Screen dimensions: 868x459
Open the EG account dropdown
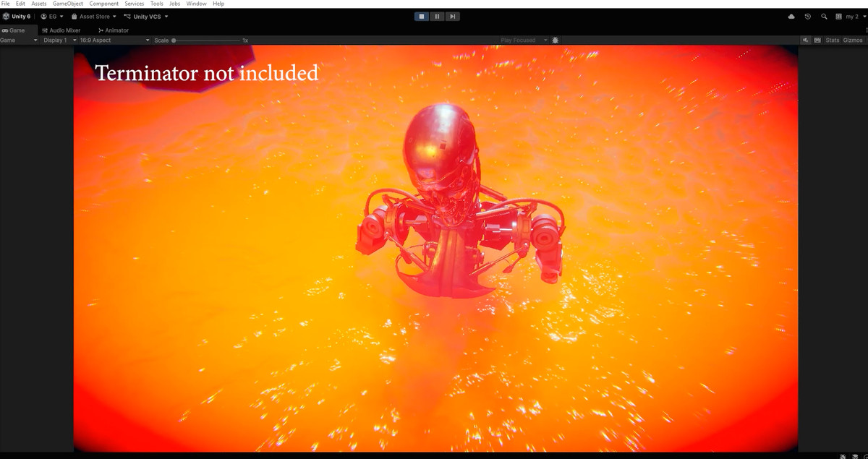tap(52, 16)
